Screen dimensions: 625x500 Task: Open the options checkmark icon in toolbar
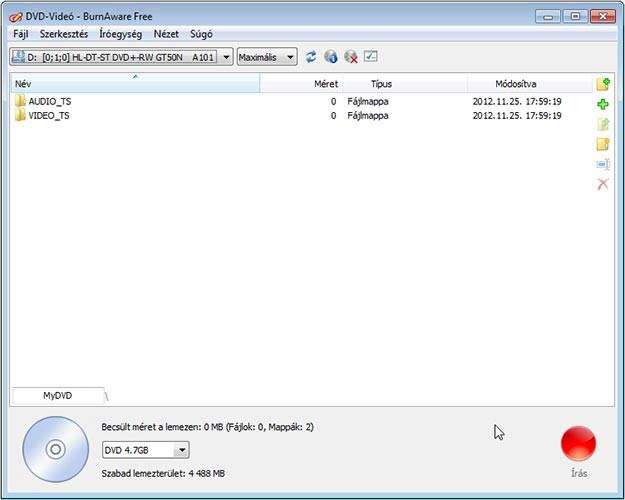pyautogui.click(x=371, y=56)
